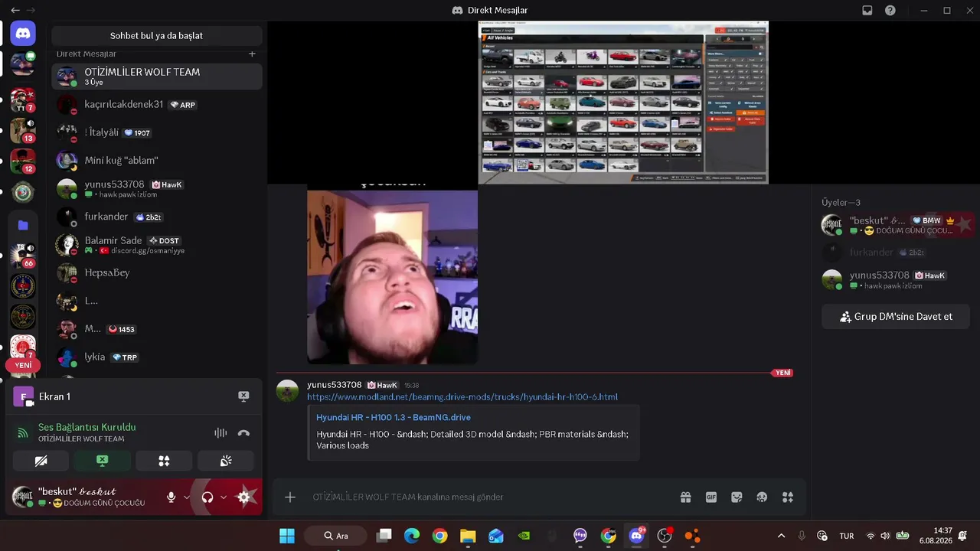Image resolution: width=980 pixels, height=551 pixels.
Task: Expand headphone output options arrow
Action: 224,497
